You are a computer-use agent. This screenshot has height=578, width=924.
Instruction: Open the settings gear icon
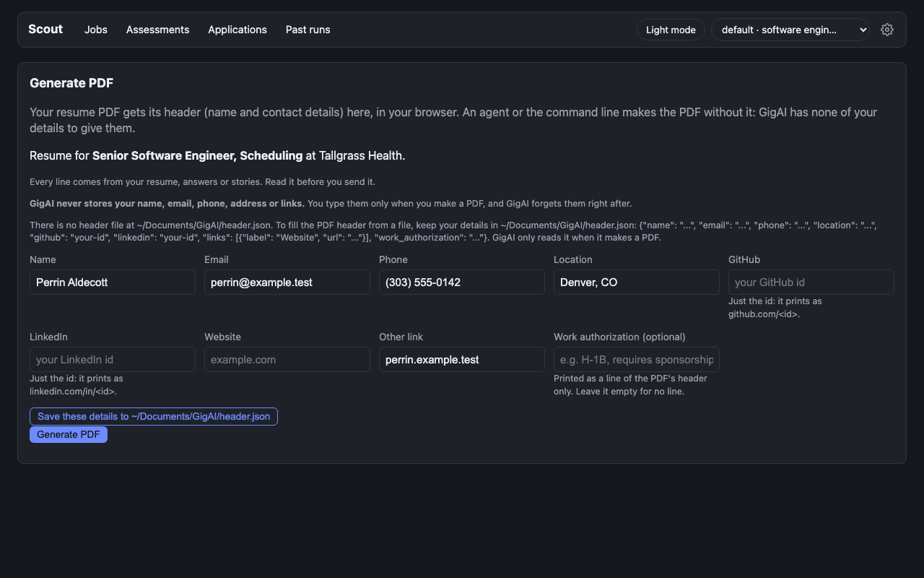tap(887, 30)
